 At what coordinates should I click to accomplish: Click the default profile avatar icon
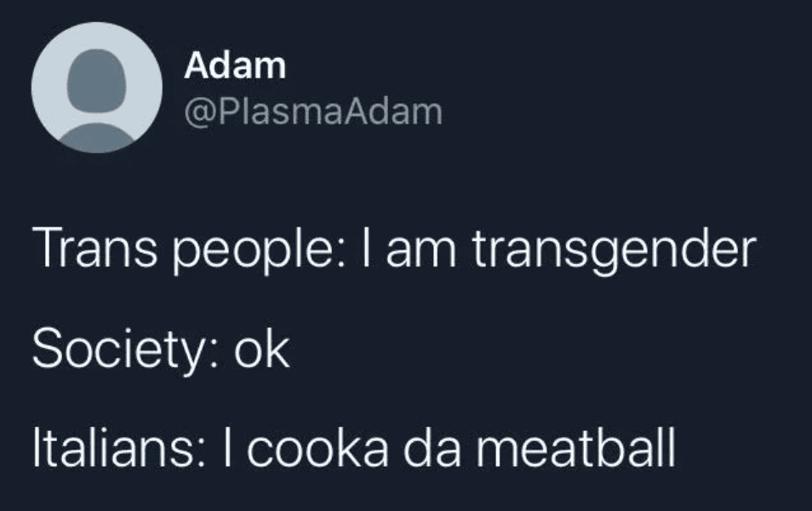97,88
